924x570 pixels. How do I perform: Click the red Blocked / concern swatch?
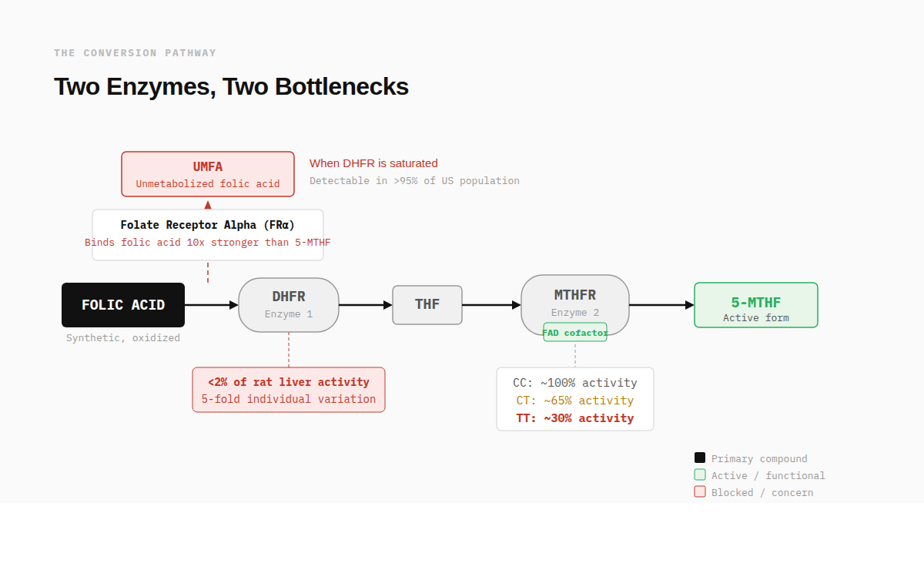click(700, 491)
